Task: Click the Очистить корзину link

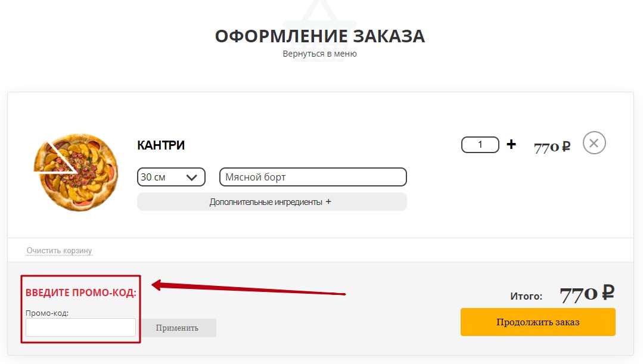Action: click(59, 250)
